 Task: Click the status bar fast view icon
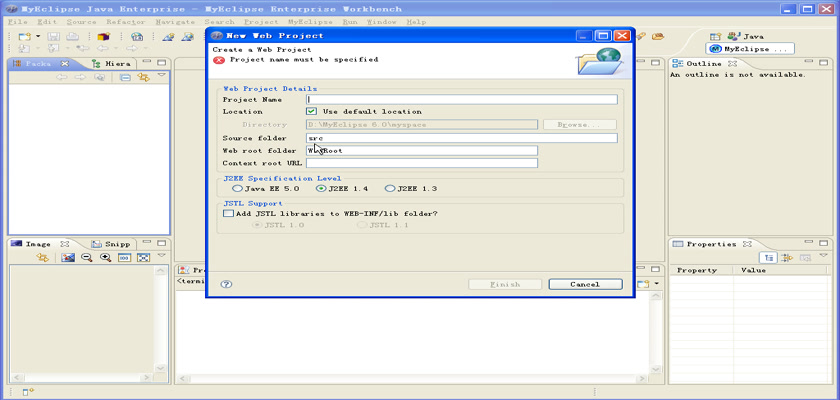click(x=28, y=392)
